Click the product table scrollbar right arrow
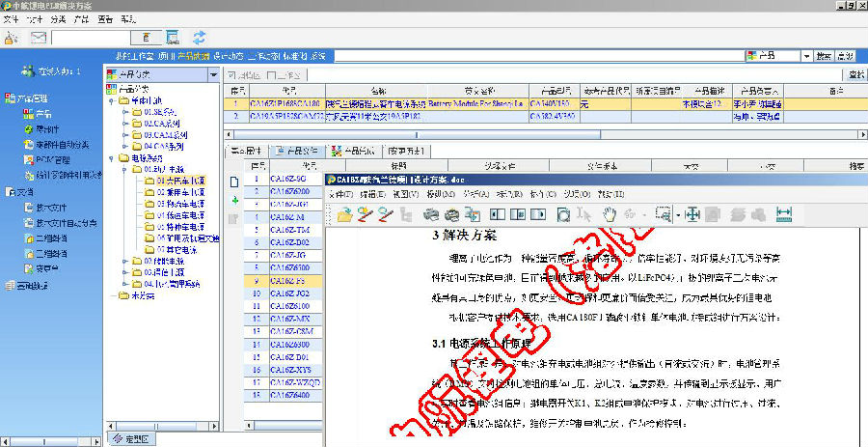This screenshot has height=447, width=868. [862, 134]
